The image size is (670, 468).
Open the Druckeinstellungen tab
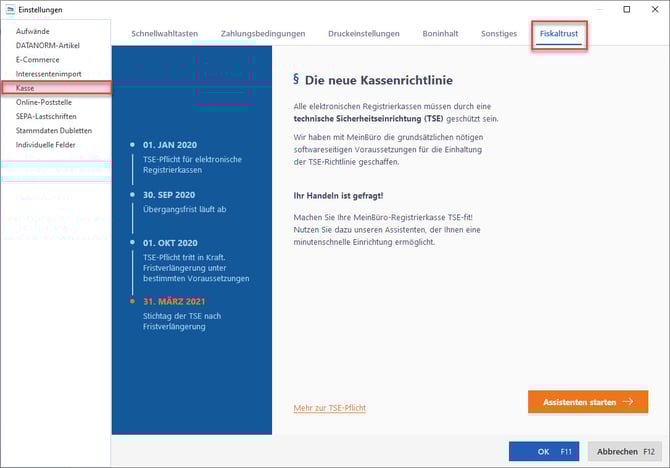(364, 34)
